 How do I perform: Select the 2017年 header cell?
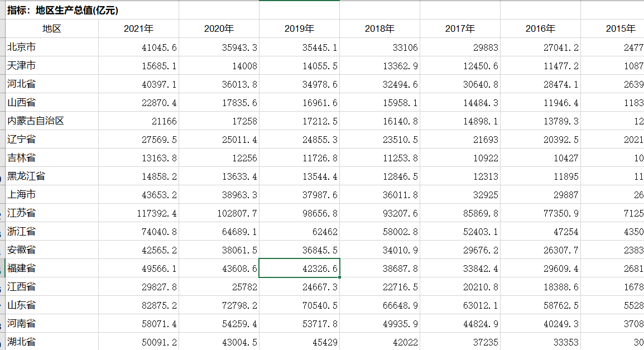click(x=460, y=29)
